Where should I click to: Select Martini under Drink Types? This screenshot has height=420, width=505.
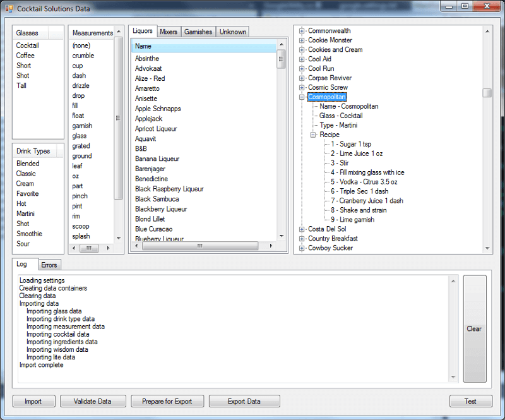[x=25, y=213]
